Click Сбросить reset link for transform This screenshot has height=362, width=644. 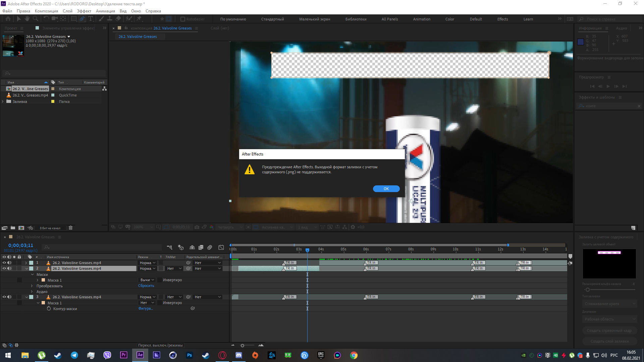(x=146, y=286)
